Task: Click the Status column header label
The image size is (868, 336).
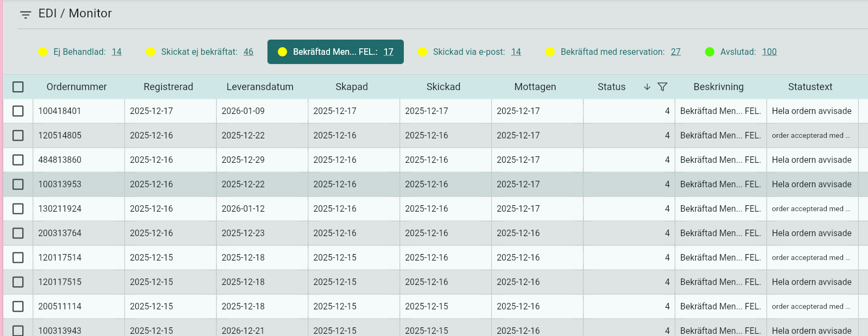Action: (611, 87)
